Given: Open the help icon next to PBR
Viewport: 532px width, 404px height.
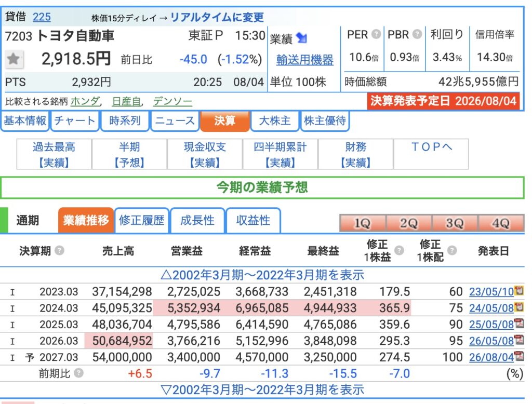Looking at the screenshot, I should click(417, 34).
